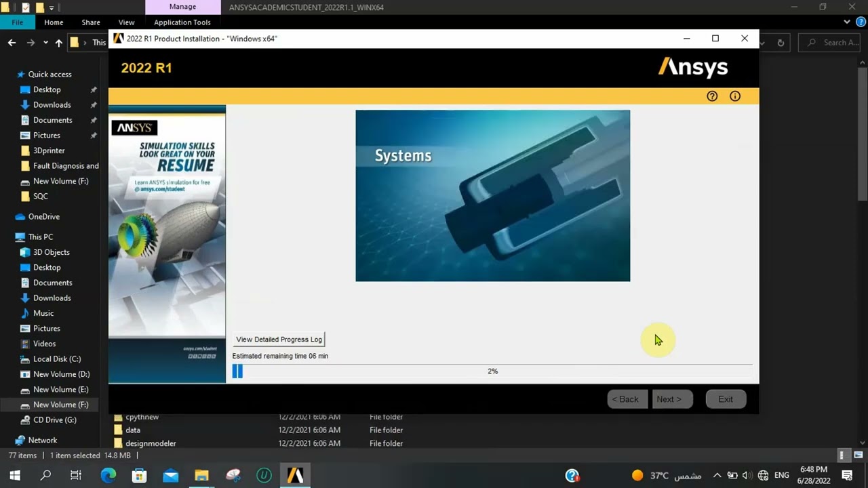Select This PC in navigation pane
Image resolution: width=868 pixels, height=488 pixels.
point(41,237)
